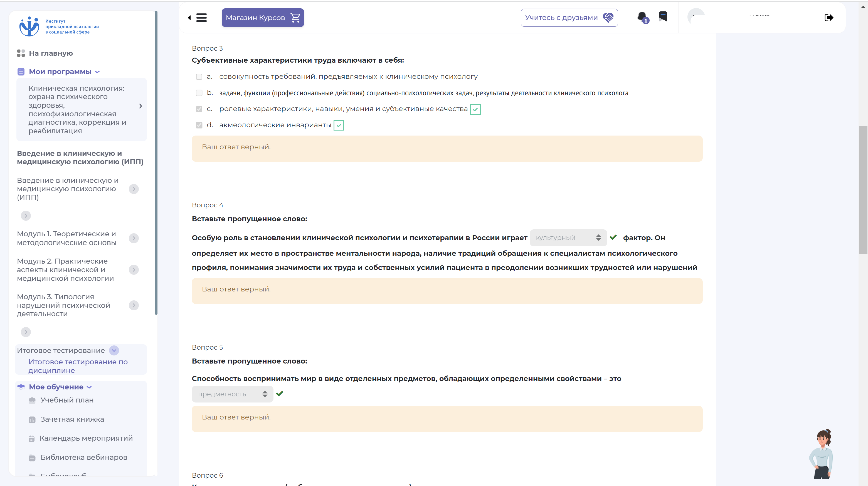The image size is (868, 486).
Task: Open Итоговое тестирование по дисциплине link
Action: 78,366
